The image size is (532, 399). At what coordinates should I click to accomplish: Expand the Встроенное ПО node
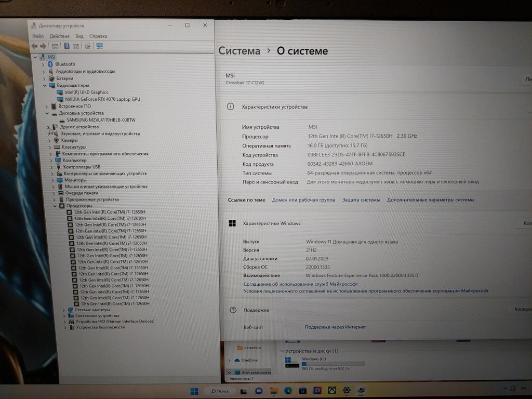(x=46, y=107)
